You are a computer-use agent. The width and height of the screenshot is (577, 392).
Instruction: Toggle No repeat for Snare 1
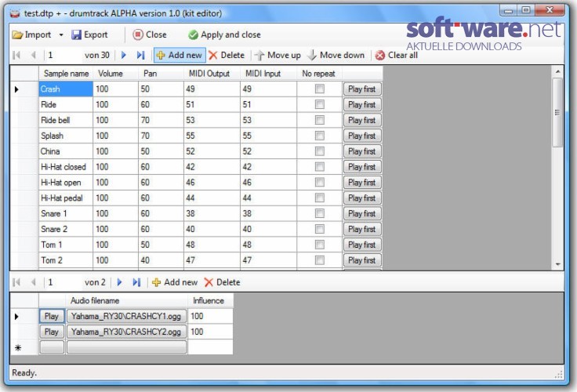[320, 213]
